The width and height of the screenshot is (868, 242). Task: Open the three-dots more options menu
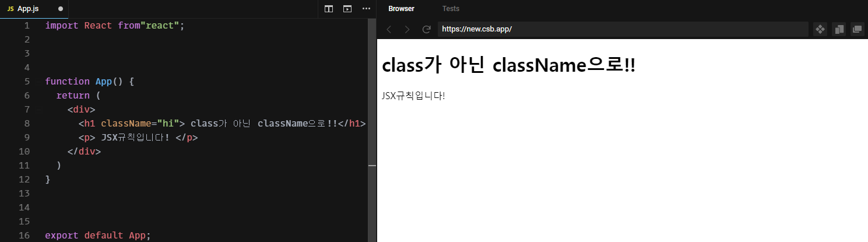(x=366, y=9)
